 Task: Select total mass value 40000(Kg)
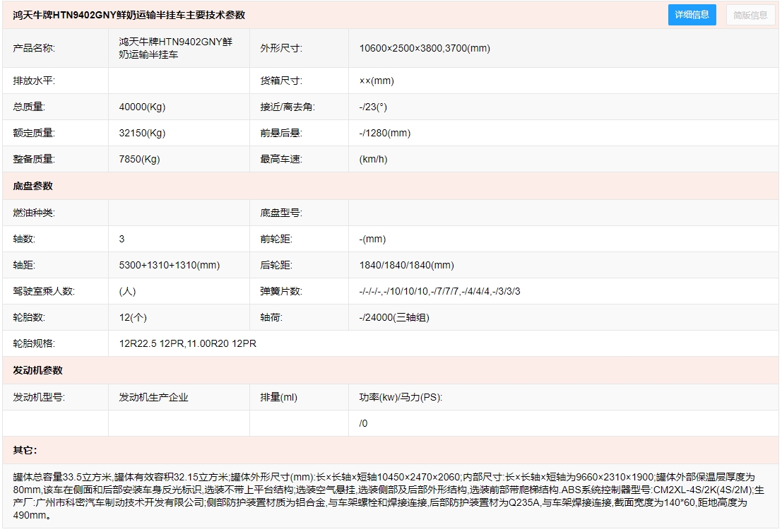pos(142,107)
